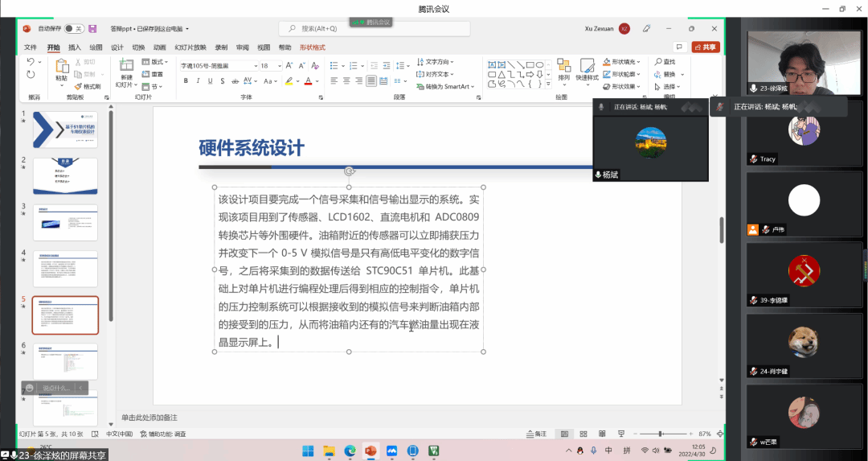Click the Italic I icon
This screenshot has height=461, width=868.
click(197, 80)
